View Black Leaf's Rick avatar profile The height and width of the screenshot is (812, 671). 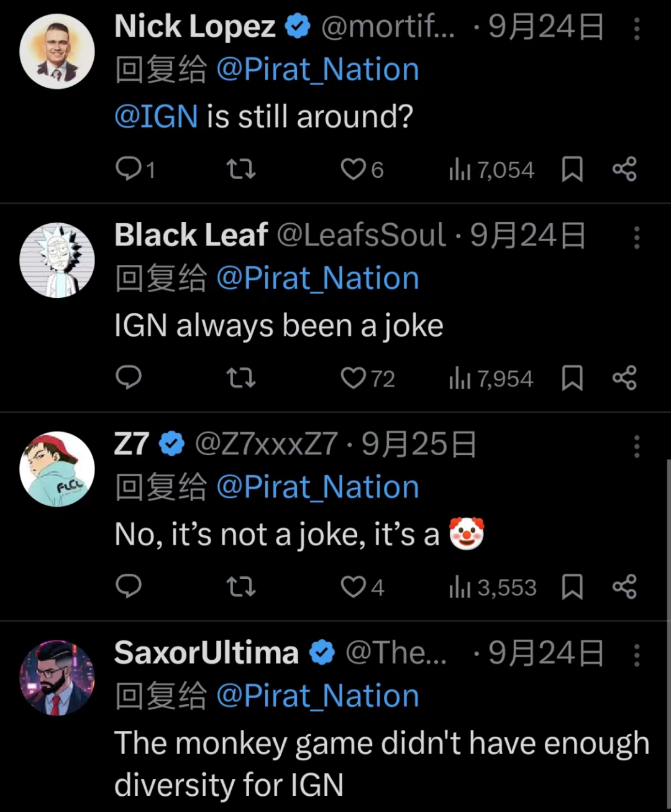click(x=57, y=260)
